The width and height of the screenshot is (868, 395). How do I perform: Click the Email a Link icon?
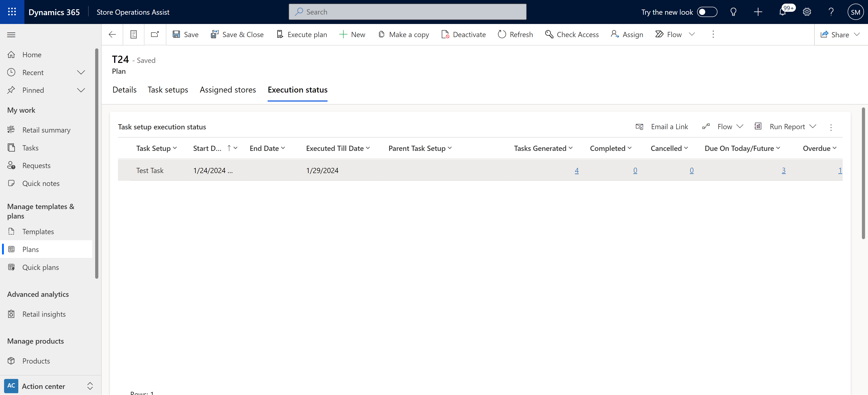(x=640, y=126)
